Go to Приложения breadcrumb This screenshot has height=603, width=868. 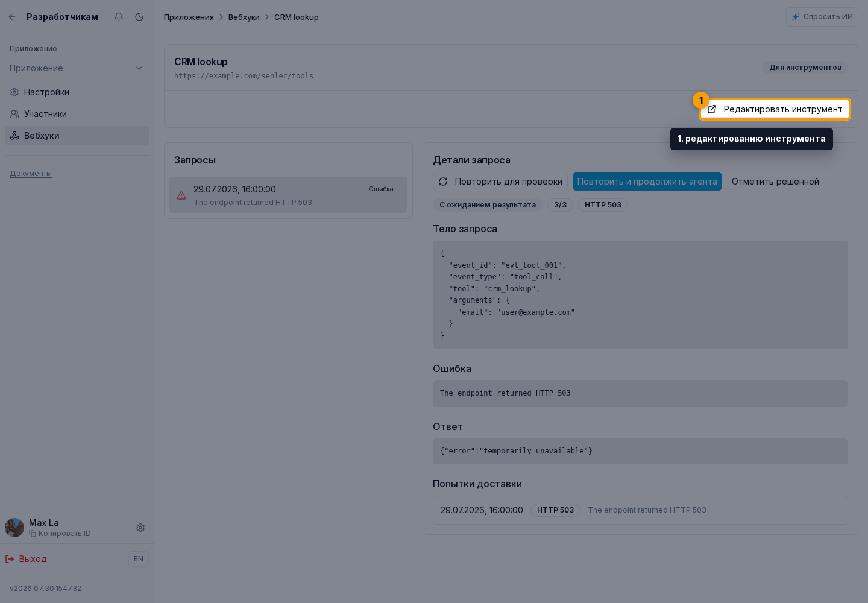click(189, 17)
